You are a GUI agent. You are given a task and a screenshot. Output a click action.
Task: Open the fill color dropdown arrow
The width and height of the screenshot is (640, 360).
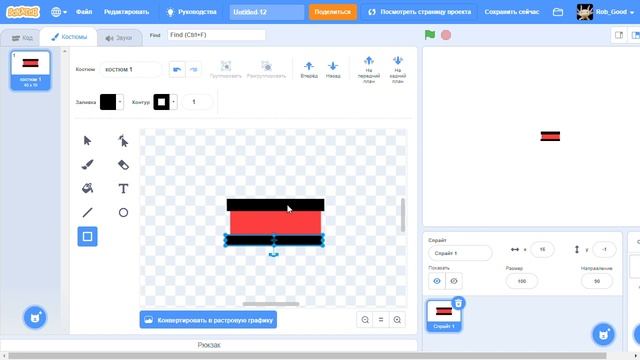(120, 102)
